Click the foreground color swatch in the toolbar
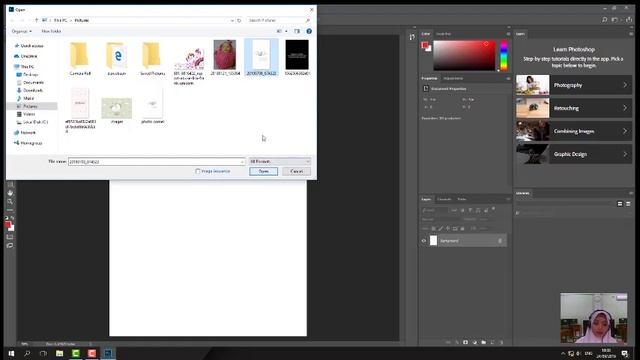This screenshot has height=360, width=640. coord(8,224)
